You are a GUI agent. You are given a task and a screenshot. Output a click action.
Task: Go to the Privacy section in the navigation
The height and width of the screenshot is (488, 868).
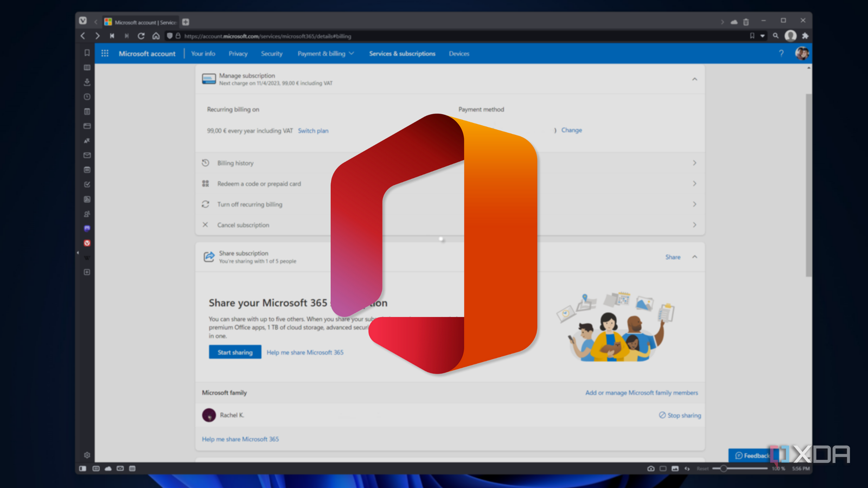pyautogui.click(x=238, y=54)
